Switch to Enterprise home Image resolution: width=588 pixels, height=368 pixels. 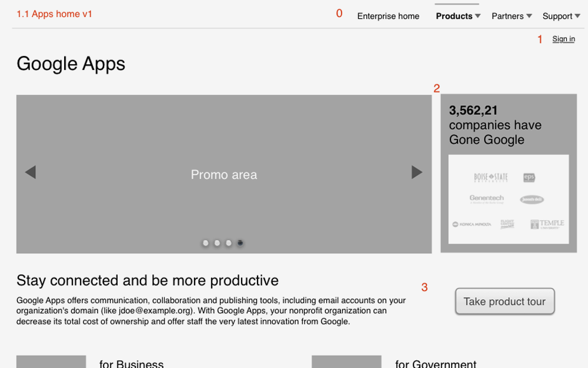tap(388, 16)
